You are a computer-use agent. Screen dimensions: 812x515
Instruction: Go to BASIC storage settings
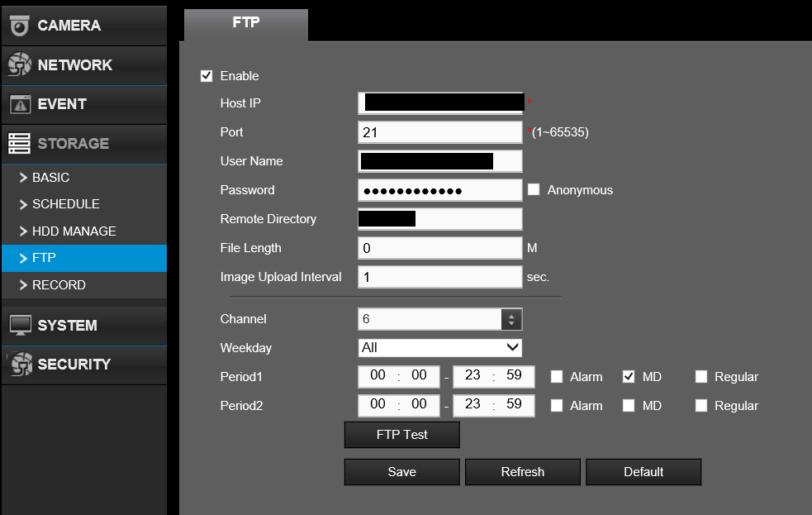[84, 178]
